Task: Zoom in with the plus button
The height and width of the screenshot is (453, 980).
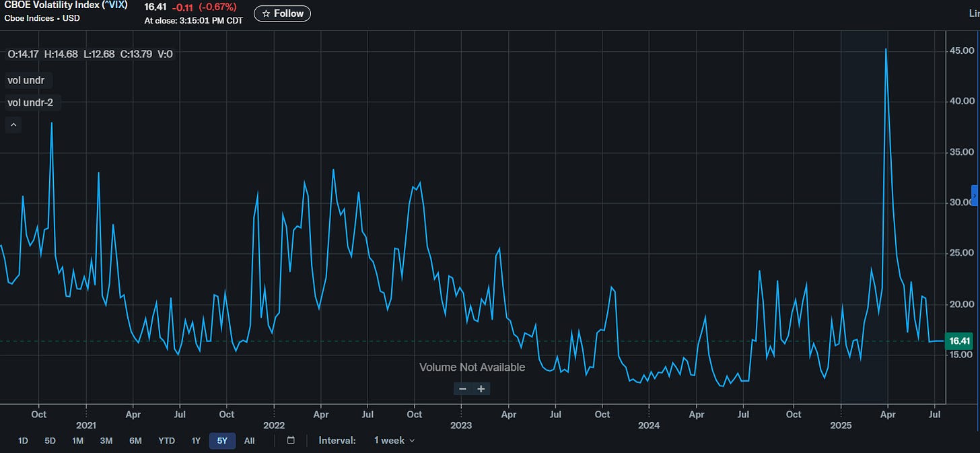Action: tap(481, 388)
